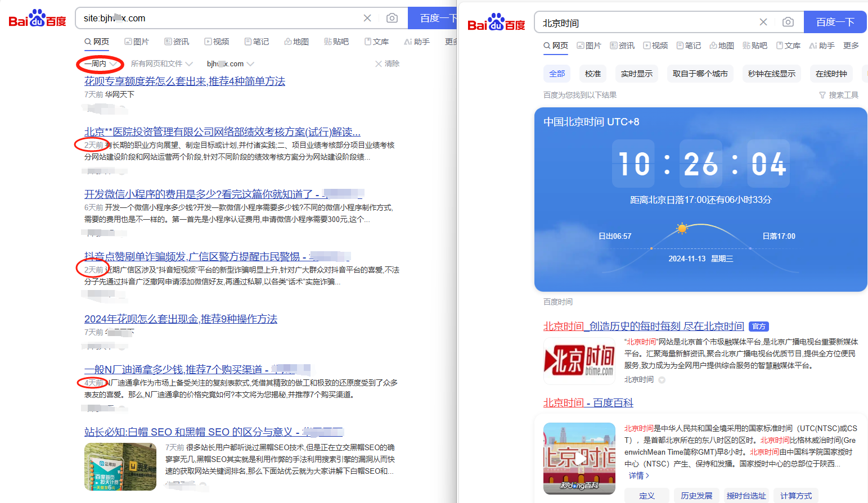
Task: Open the 定义 section button
Action: 647,496
